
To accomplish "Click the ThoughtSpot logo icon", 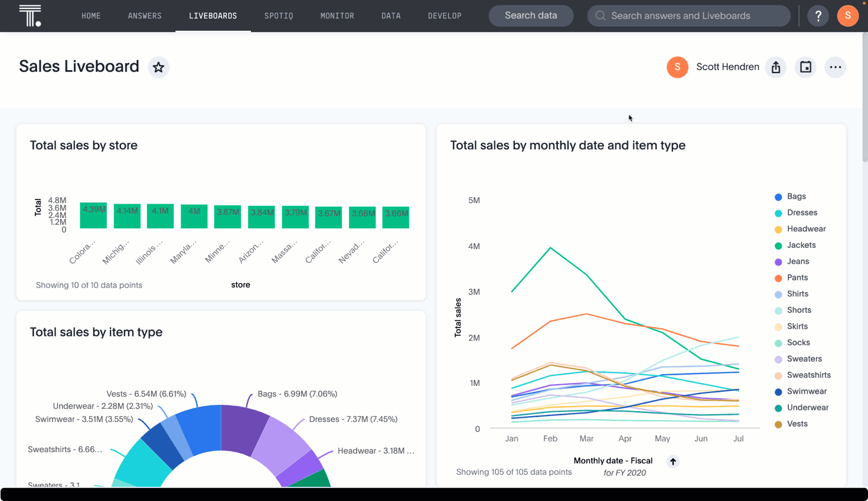I will point(30,15).
